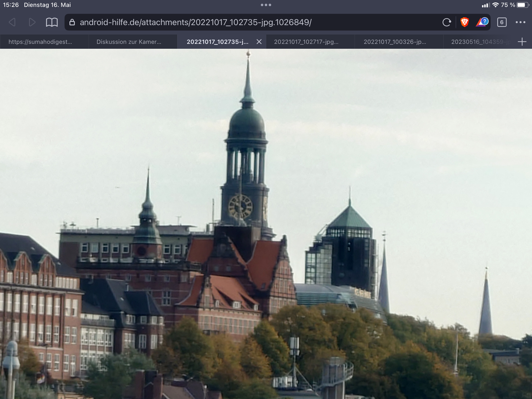Tap the padlock site security icon
The image size is (532, 399).
coord(72,22)
